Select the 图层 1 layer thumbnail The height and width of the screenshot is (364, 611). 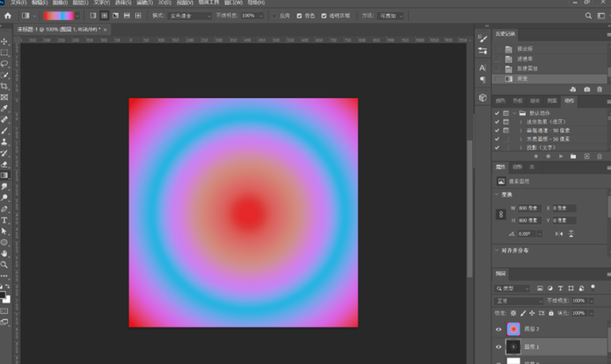513,347
